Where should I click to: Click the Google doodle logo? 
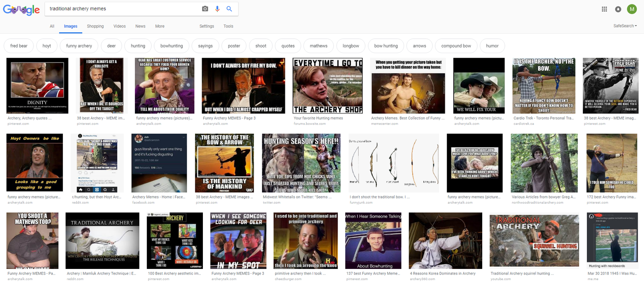[21, 10]
